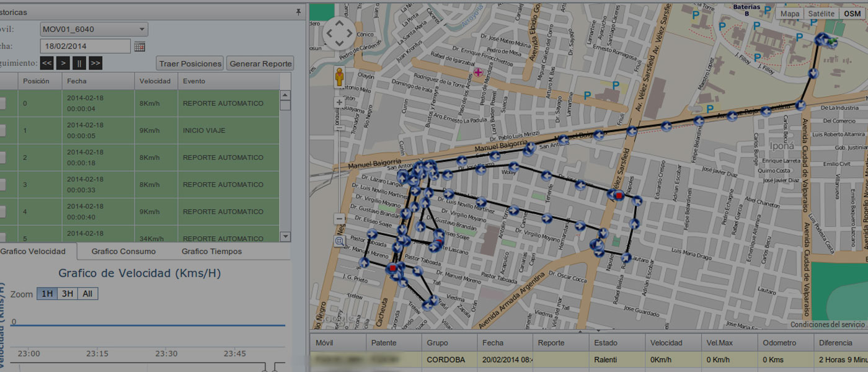868x372 pixels.
Task: Select the Street View pegman icon
Action: coord(340,77)
